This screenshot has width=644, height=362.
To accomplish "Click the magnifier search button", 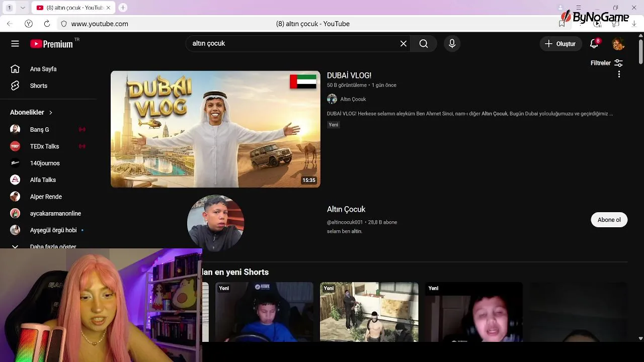I will 424,44.
